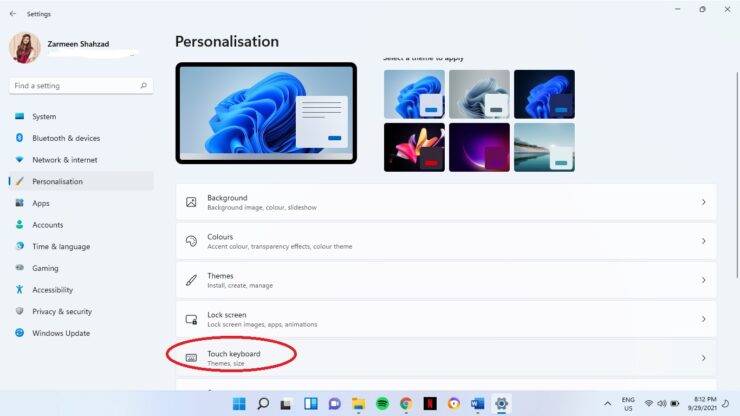The width and height of the screenshot is (740, 416).
Task: Type in the Find a setting box
Action: [x=70, y=86]
